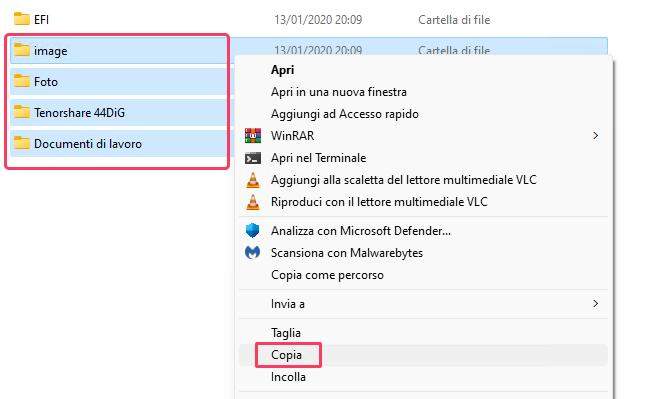Viewport: 662px width, 399px height.
Task: Select the EFI folder name
Action: [x=41, y=19]
